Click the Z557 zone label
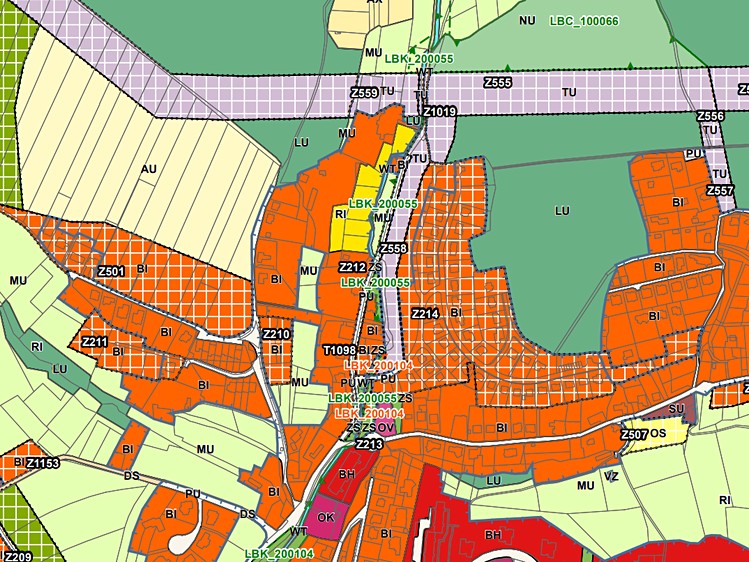749x562 pixels. coord(720,191)
